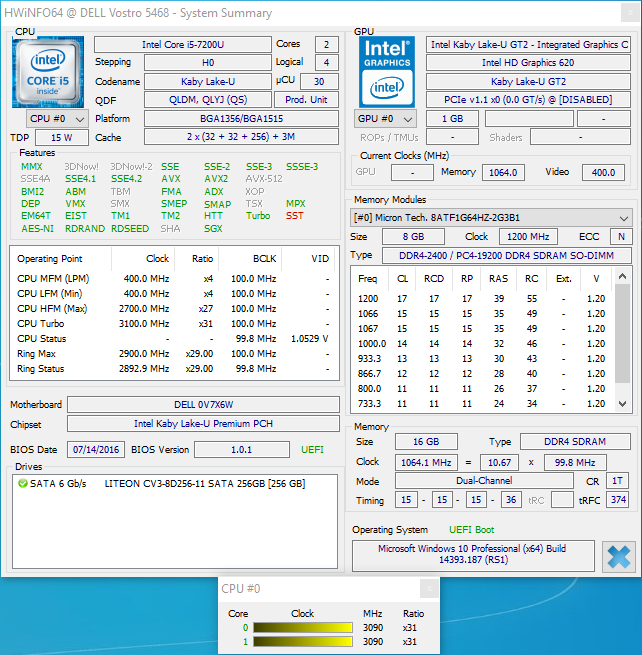Click the memory timings scrollbar up arrow
Screen dimensions: 642x655
622,276
